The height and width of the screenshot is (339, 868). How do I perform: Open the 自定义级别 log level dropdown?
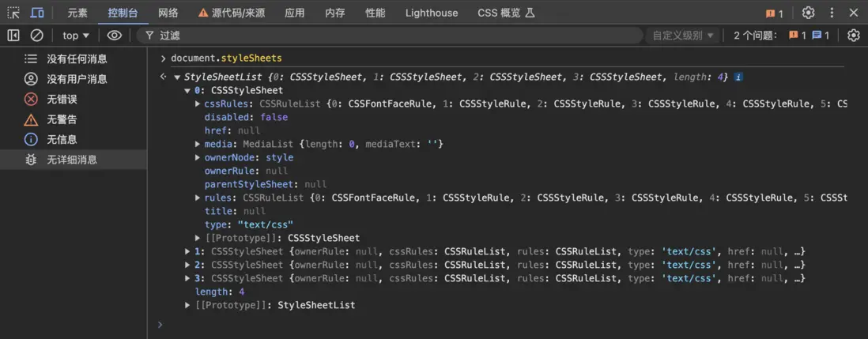pos(683,36)
